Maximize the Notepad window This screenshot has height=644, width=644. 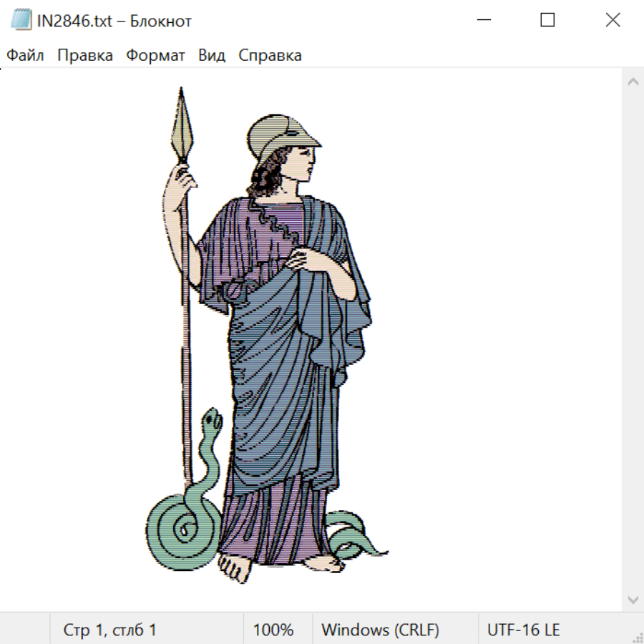[547, 20]
